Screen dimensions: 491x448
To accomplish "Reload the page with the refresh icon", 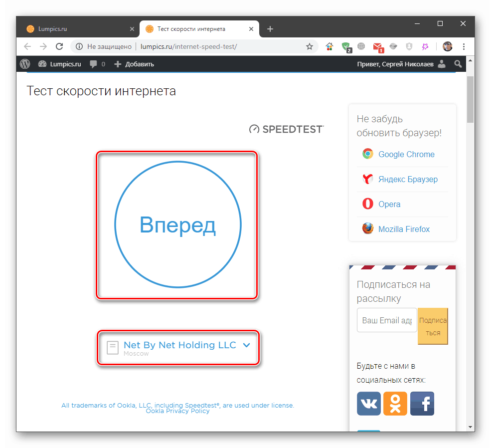I will [x=59, y=47].
